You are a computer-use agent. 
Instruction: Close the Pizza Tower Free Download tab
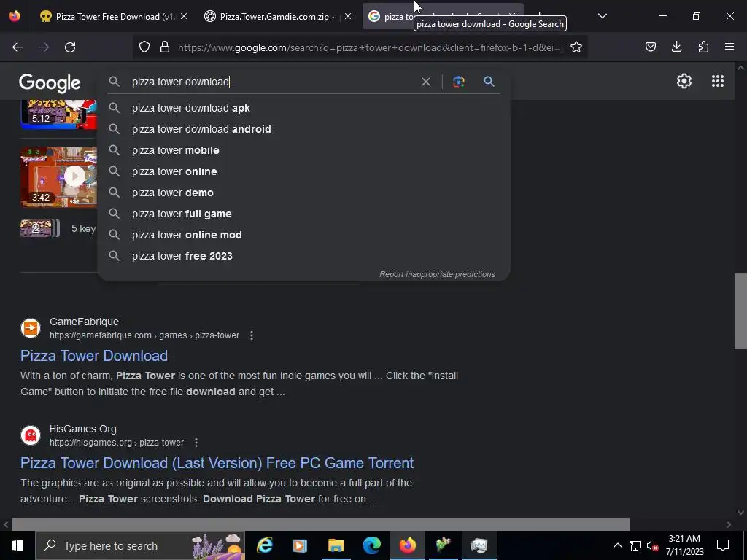coord(184,16)
